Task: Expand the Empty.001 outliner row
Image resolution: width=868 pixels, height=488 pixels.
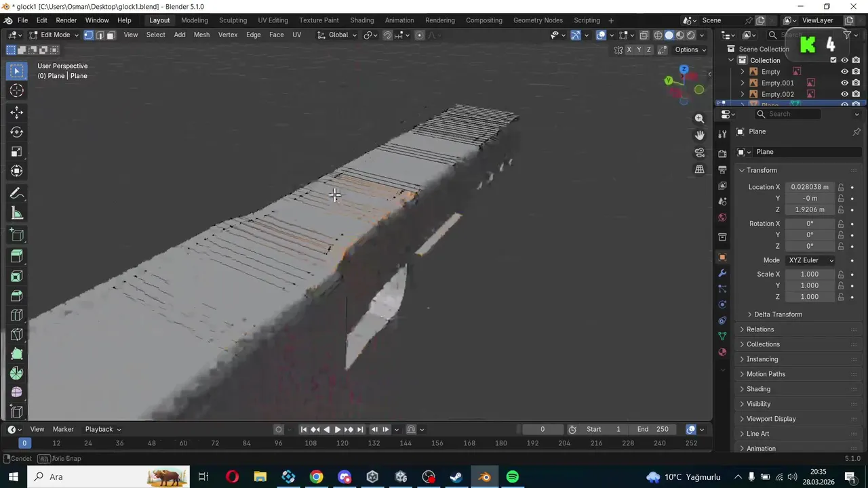Action: click(743, 83)
